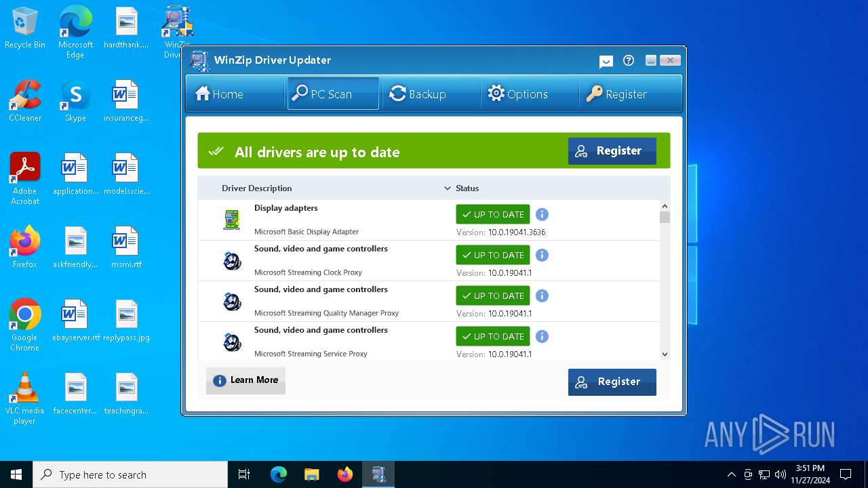This screenshot has height=488, width=868.
Task: Select 'Microsoft Streaming Service Proxy' text
Action: 311,354
